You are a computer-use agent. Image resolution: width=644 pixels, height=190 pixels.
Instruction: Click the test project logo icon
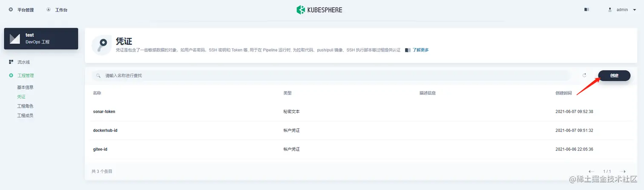point(15,39)
